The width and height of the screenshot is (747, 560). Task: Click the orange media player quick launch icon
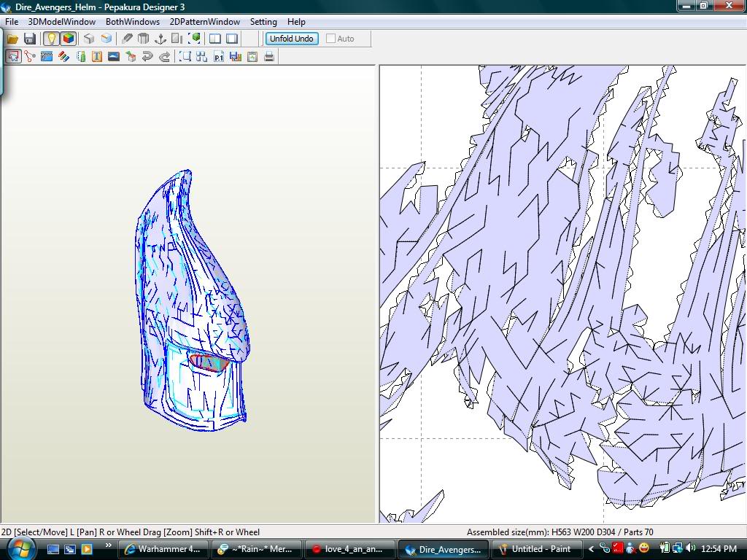click(87, 549)
